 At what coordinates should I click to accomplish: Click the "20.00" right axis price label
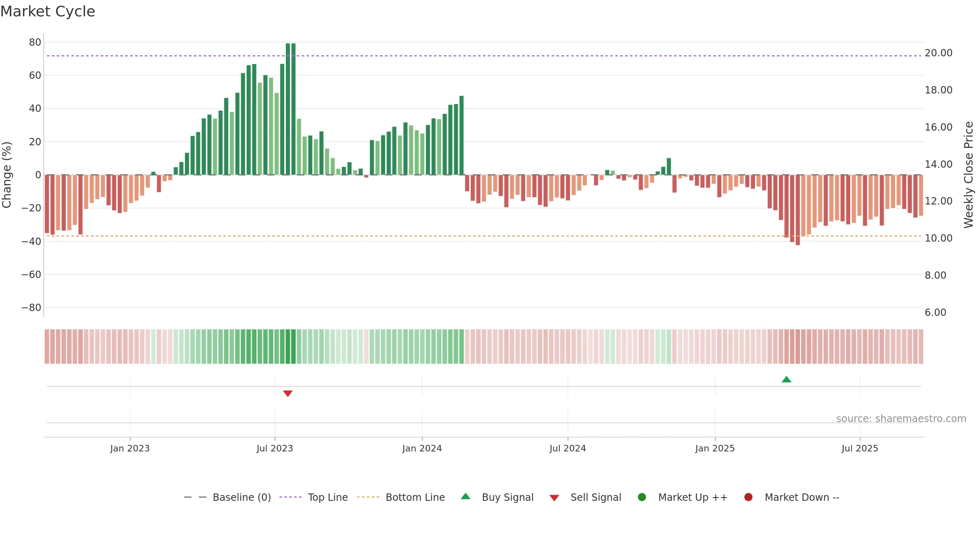[938, 53]
